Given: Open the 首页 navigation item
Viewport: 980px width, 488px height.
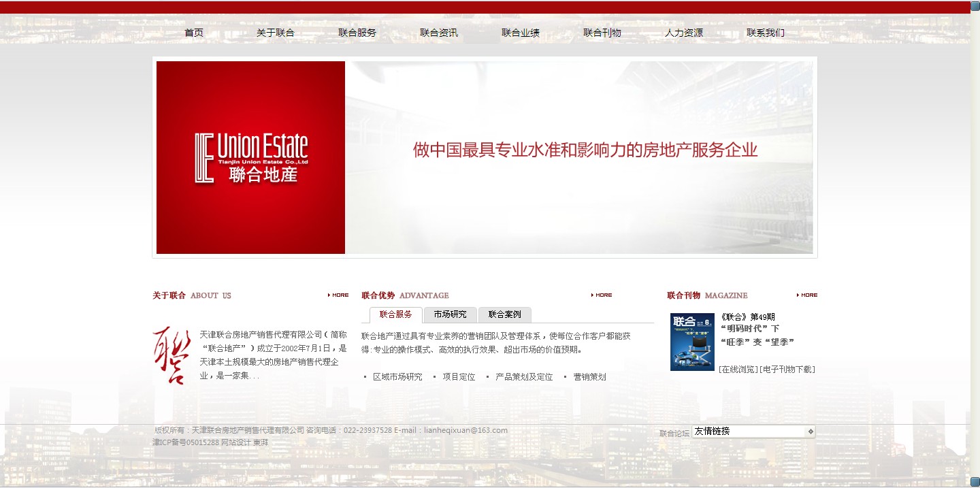Looking at the screenshot, I should click(194, 33).
